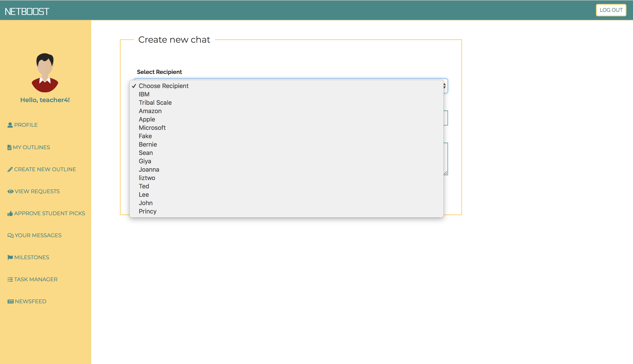Choose Bernie as recipient
The width and height of the screenshot is (633, 364).
pos(287,145)
